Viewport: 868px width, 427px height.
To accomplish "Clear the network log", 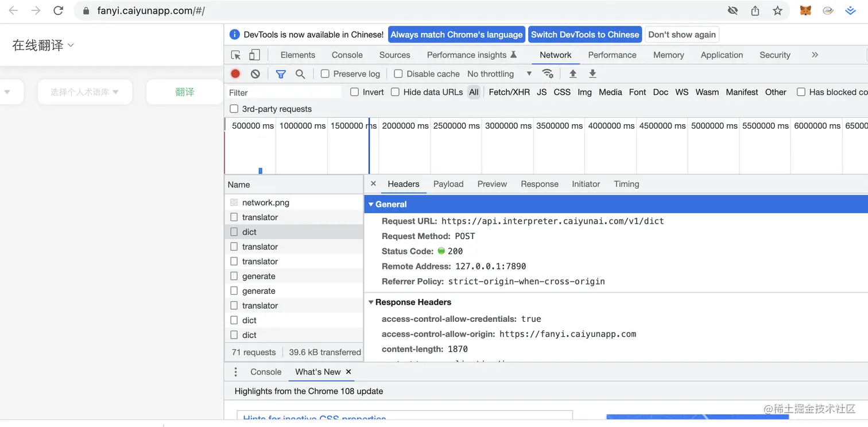I will coord(255,74).
